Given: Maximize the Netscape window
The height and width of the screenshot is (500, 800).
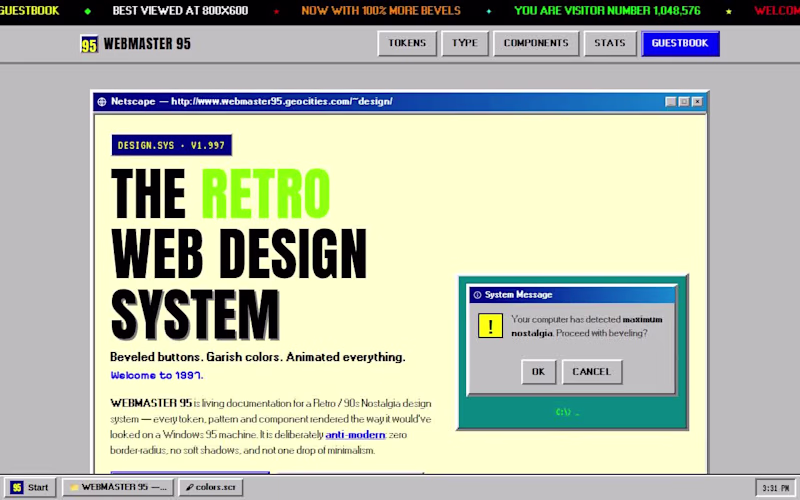Looking at the screenshot, I should 684,102.
